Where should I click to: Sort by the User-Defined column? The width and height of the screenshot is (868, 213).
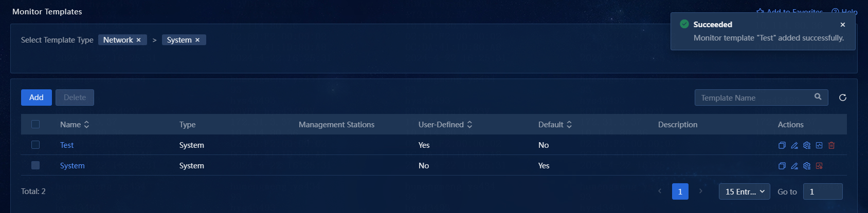point(469,125)
